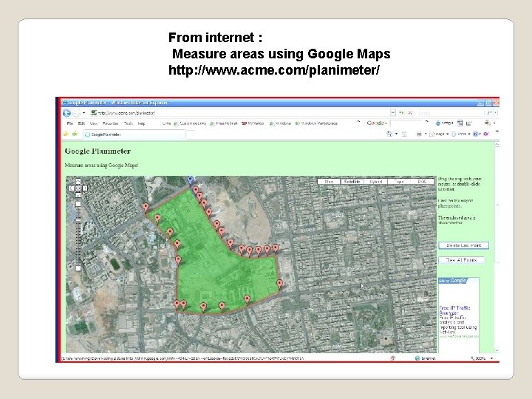The height and width of the screenshot is (399, 532).
Task: Click the My Yahoo bookmark
Action: point(253,123)
